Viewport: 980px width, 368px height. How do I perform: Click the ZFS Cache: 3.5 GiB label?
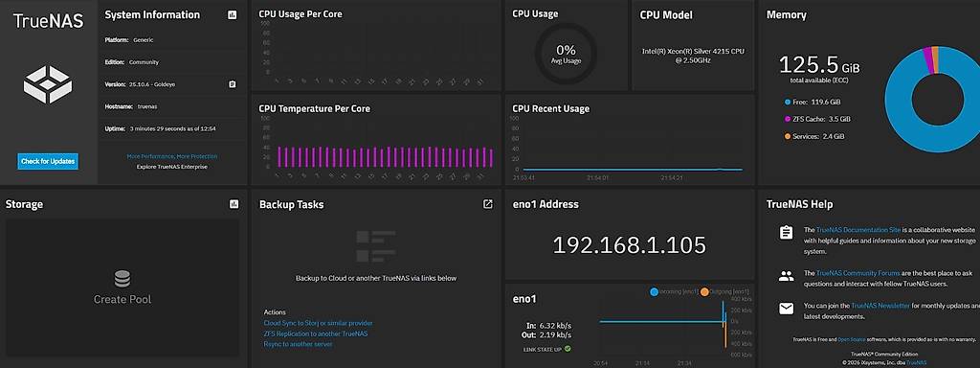(821, 119)
